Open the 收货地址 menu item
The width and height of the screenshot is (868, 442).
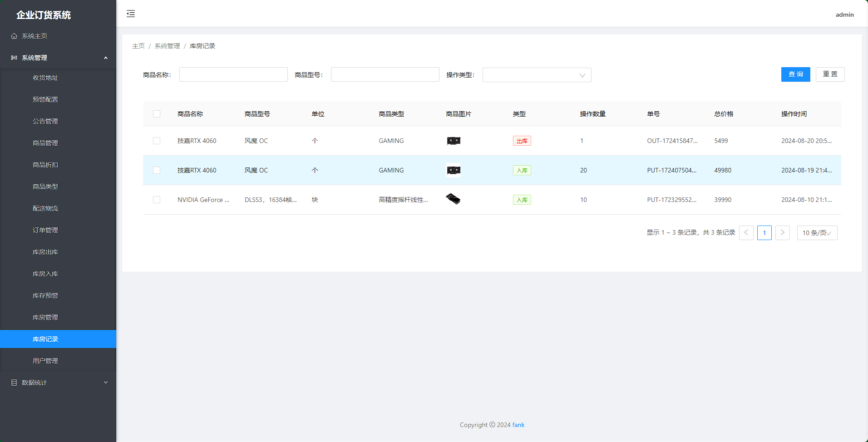point(58,78)
